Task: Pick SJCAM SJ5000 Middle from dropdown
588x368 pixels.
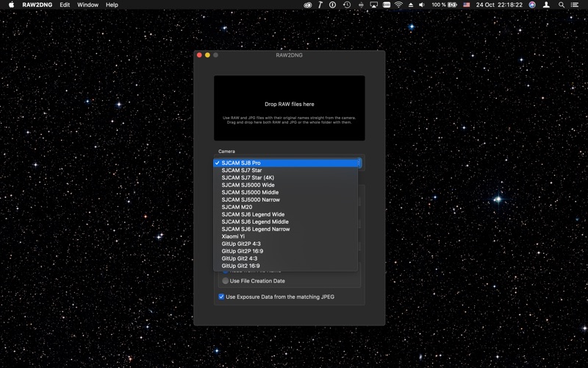Action: pos(286,192)
